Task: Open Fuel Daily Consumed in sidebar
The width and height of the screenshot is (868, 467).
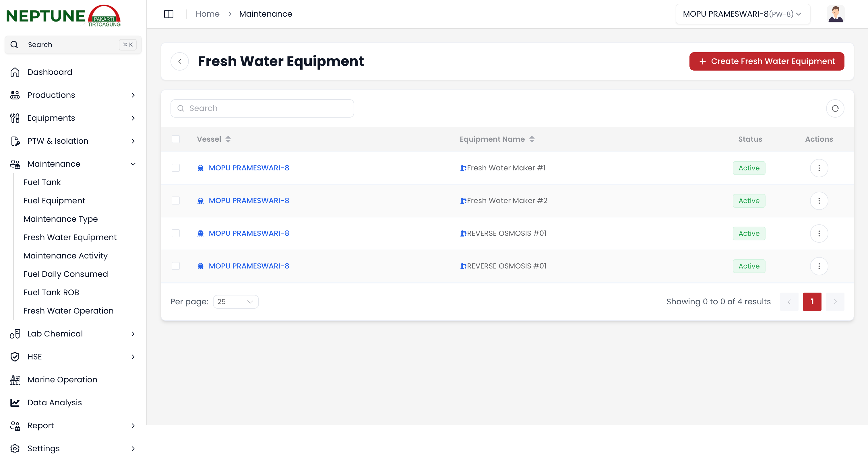Action: click(66, 274)
